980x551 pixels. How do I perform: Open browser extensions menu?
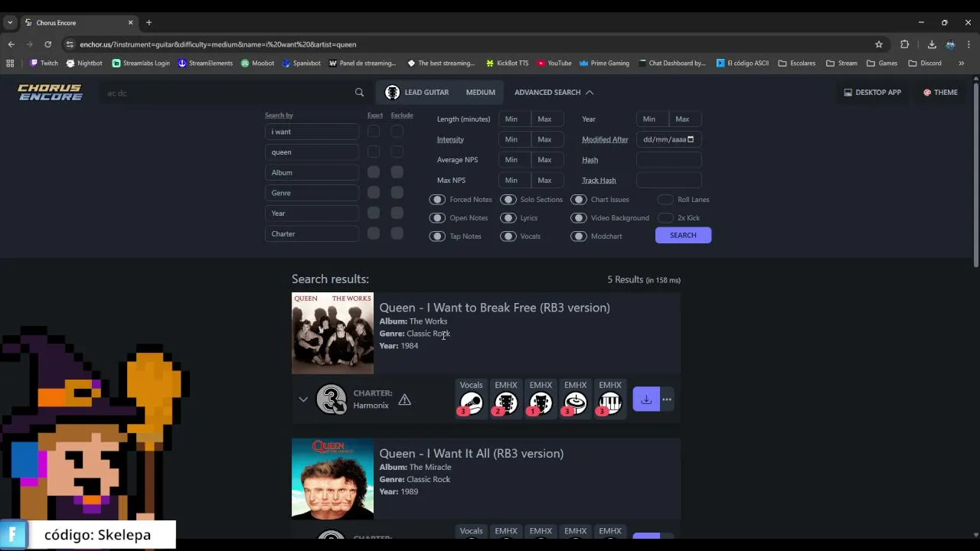tap(904, 44)
